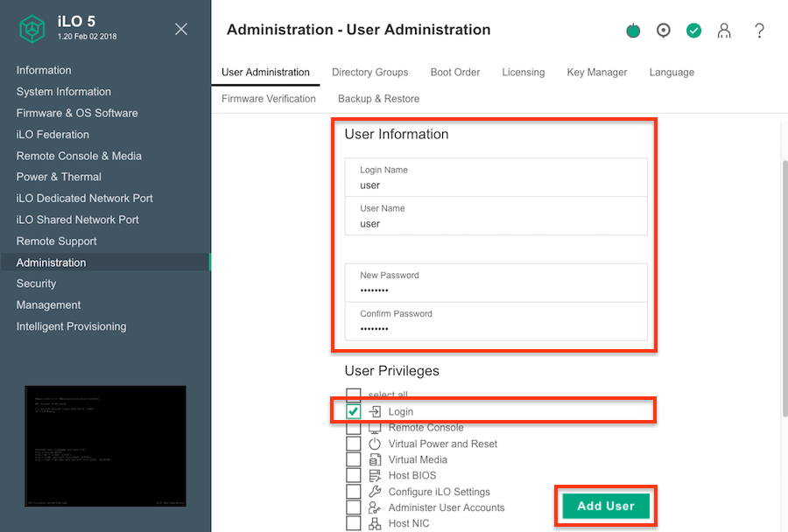788x532 pixels.
Task: Open the Boot Order tab
Action: [x=455, y=73]
